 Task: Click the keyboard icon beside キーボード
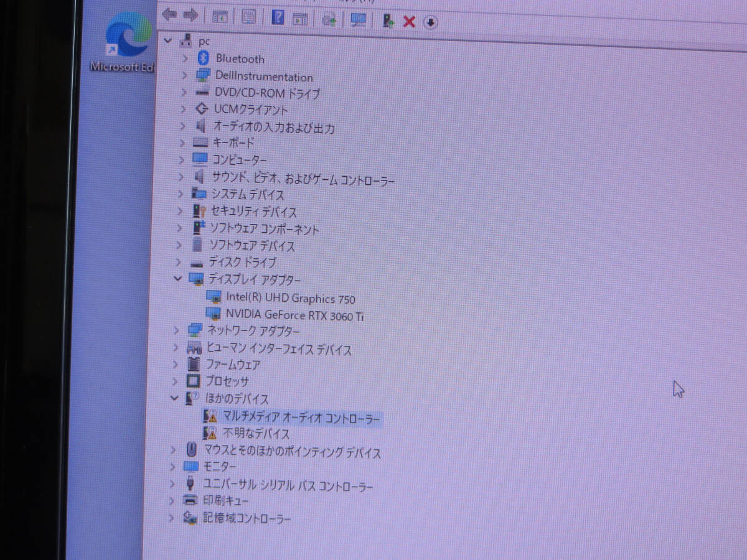[x=201, y=142]
